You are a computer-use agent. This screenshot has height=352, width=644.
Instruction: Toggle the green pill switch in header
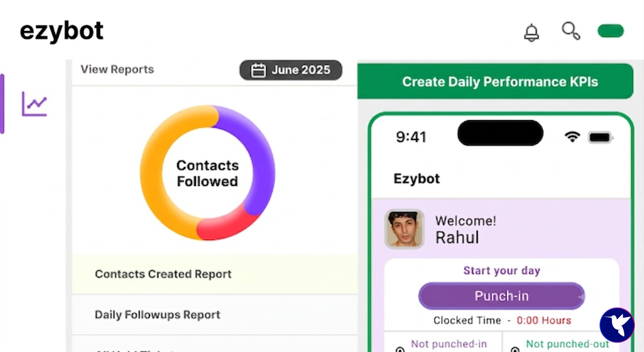pos(611,31)
